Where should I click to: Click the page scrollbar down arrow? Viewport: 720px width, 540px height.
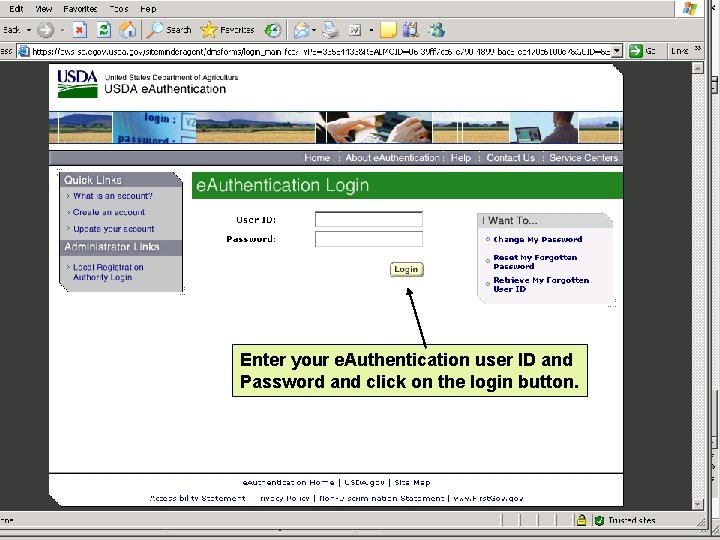point(698,504)
